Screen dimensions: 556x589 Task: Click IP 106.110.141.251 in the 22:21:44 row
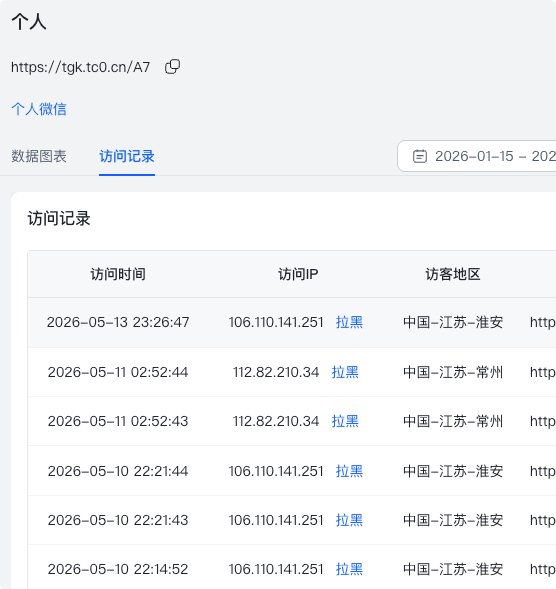point(276,471)
